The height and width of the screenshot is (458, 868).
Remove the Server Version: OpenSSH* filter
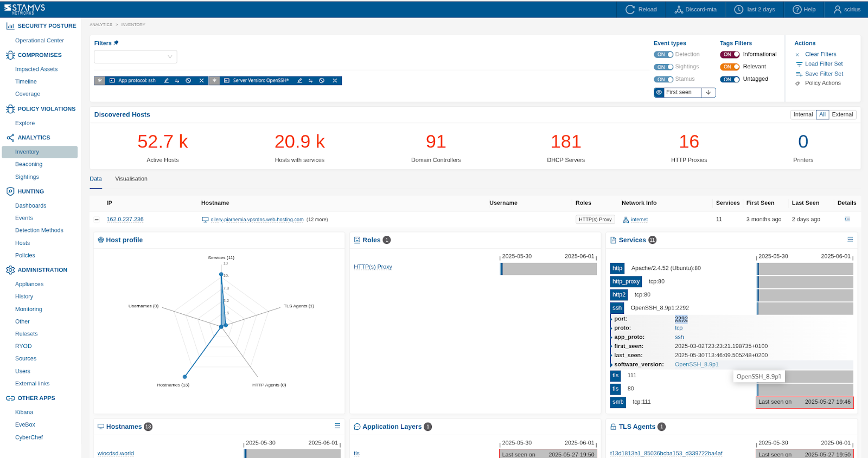[x=335, y=81]
